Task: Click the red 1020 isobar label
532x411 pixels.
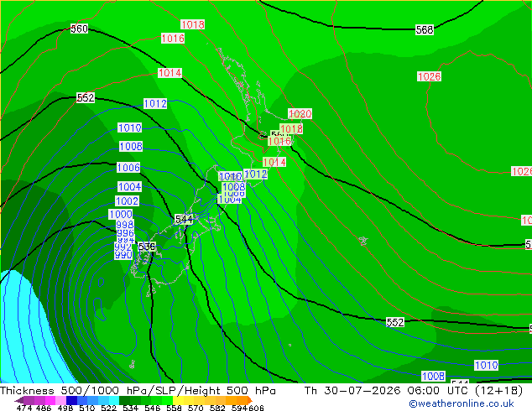Action: pos(300,113)
